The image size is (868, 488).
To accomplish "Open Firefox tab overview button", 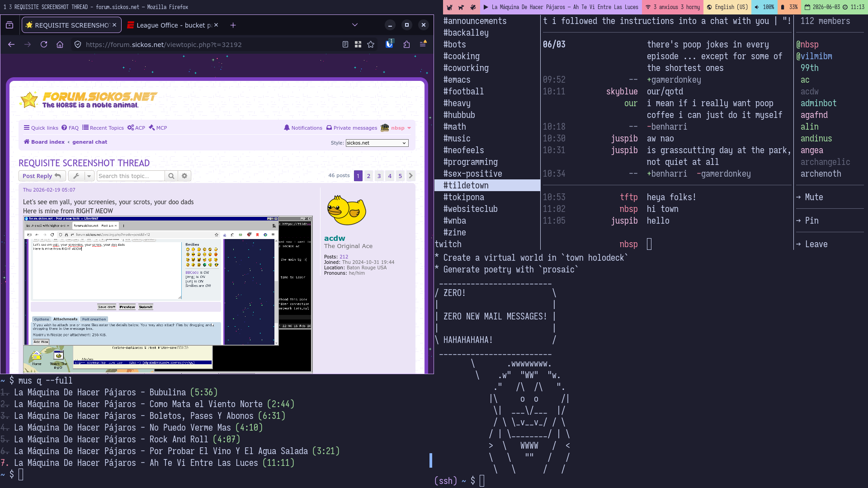I will click(9, 25).
